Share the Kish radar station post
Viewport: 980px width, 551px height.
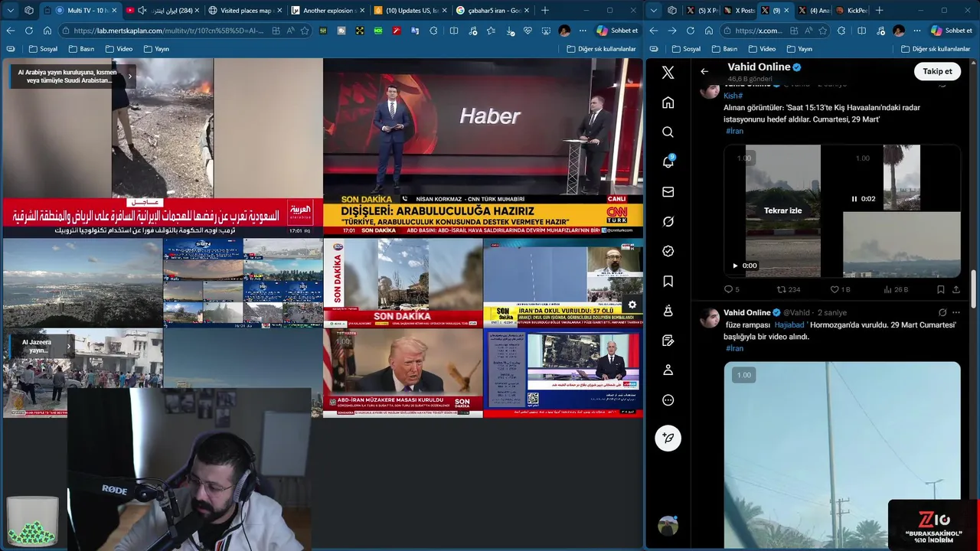coord(955,289)
